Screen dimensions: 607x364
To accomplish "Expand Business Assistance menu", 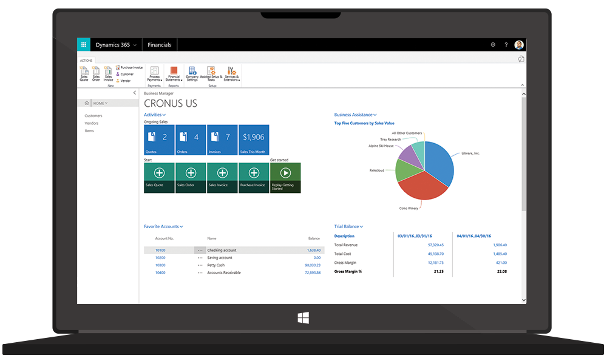I will [x=355, y=115].
